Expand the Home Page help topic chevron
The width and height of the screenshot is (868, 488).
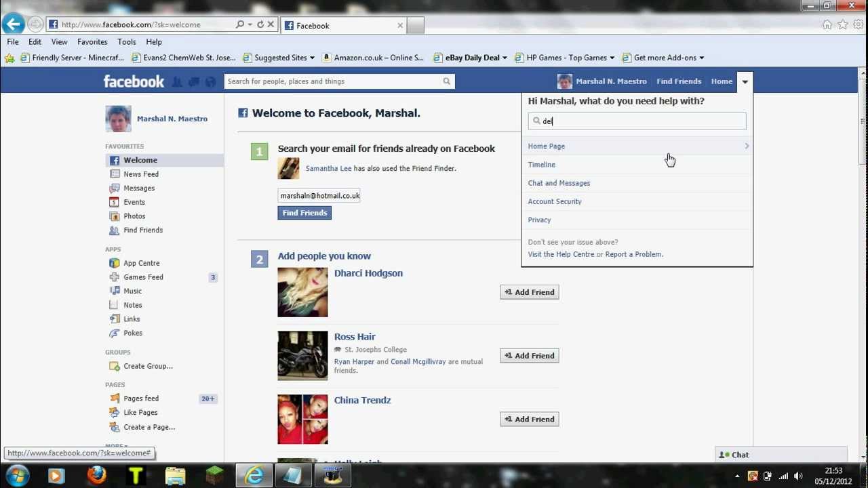point(747,146)
